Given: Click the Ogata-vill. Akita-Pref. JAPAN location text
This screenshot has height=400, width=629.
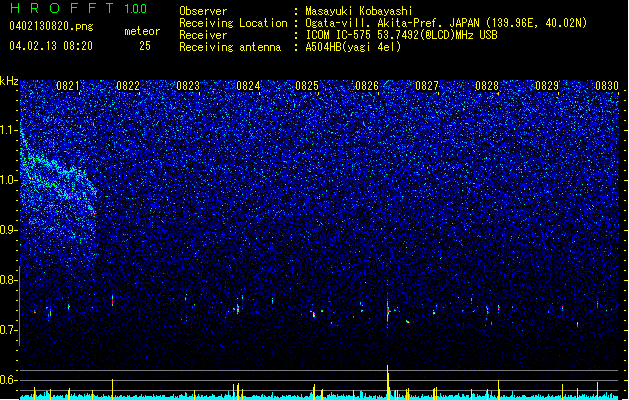Looking at the screenshot, I should point(446,23).
